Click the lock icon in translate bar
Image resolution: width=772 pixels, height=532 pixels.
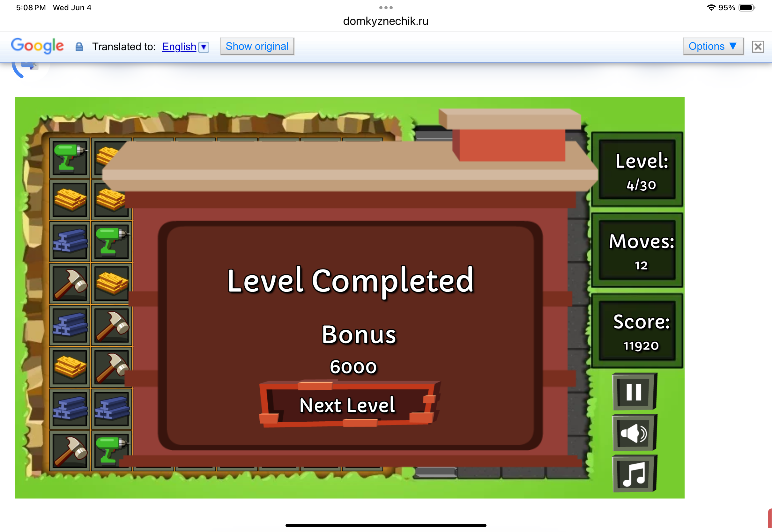(79, 47)
